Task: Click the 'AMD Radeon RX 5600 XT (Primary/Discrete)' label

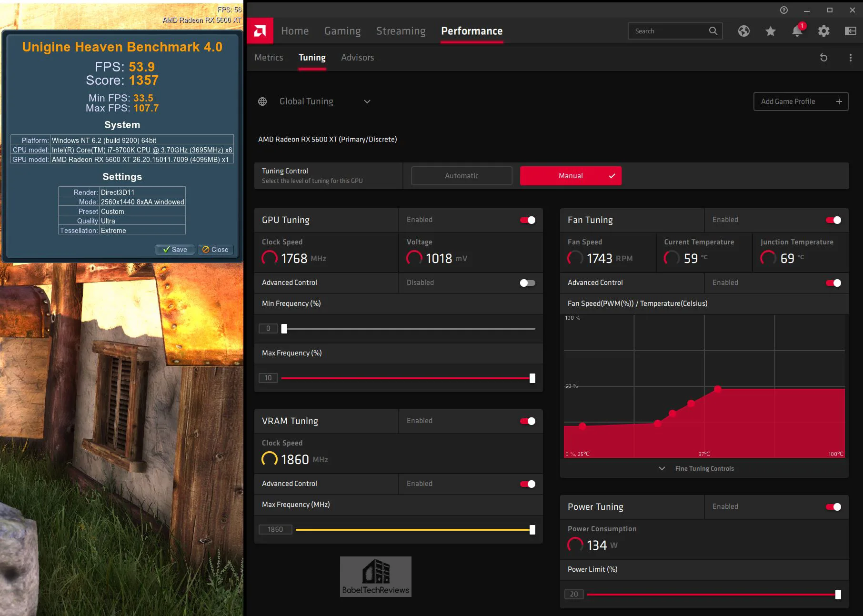Action: 327,140
